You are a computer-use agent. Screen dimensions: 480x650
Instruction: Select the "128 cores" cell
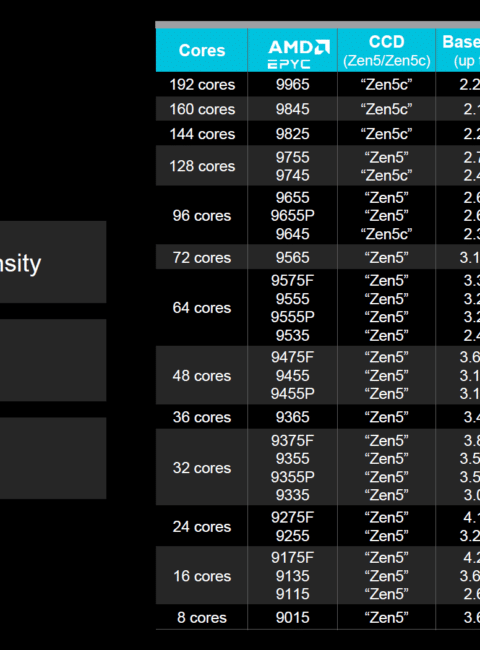pos(202,166)
